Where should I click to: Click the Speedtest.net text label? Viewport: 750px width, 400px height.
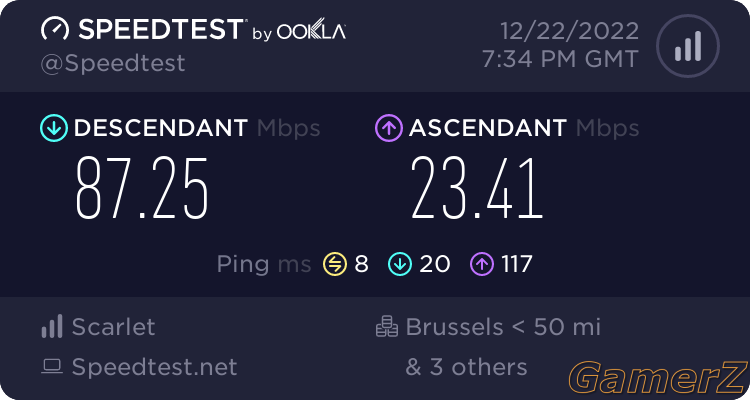click(x=154, y=367)
